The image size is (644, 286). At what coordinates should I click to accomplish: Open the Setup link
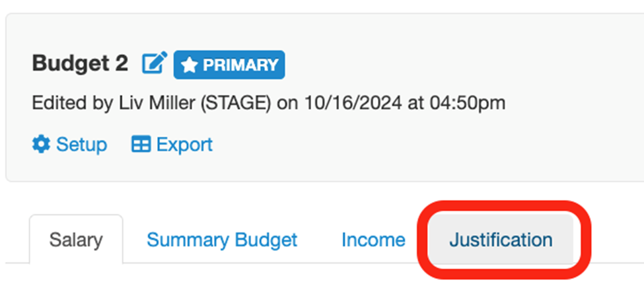pos(81,144)
